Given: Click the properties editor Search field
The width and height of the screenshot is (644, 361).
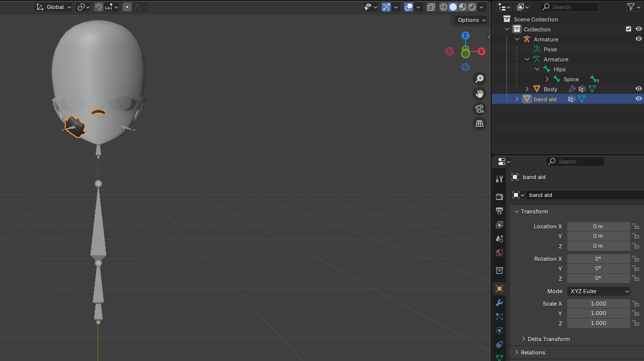Looking at the screenshot, I should click(575, 162).
